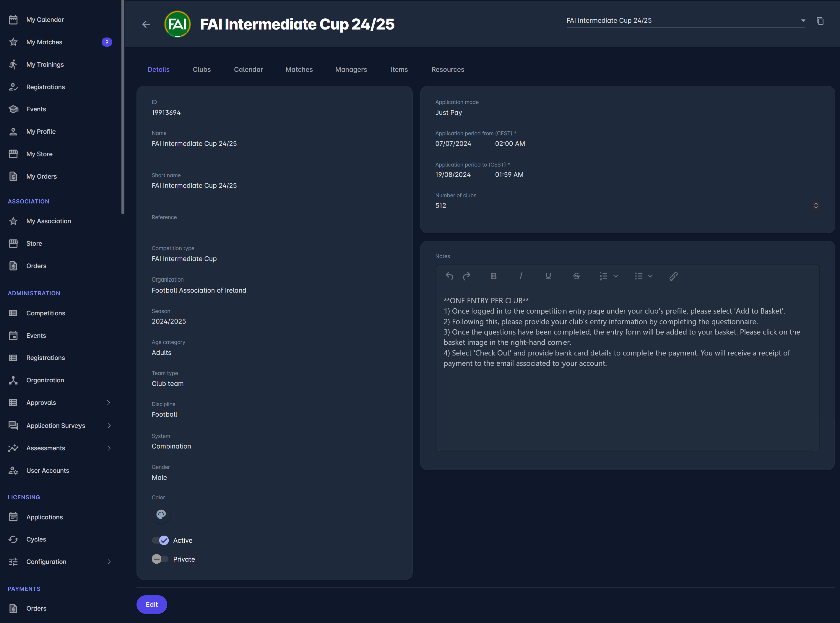Click the Edit button
Viewport: 840px width, 623px height.
[x=152, y=604]
